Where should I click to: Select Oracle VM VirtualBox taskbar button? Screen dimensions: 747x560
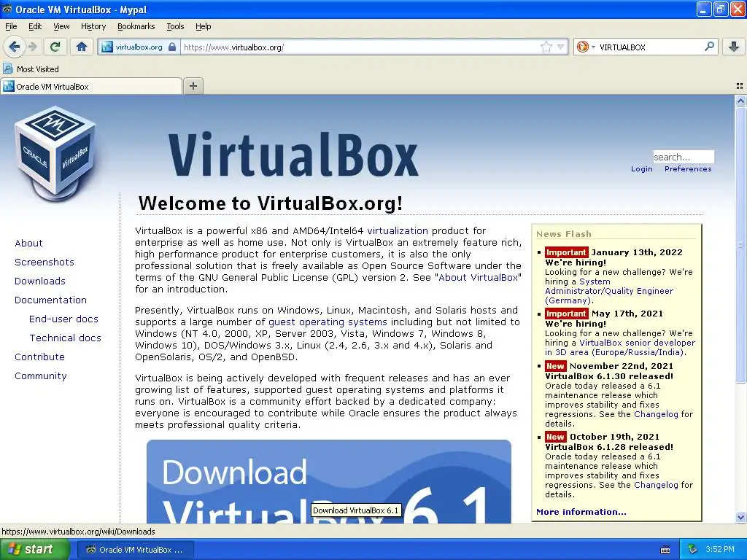pyautogui.click(x=135, y=550)
